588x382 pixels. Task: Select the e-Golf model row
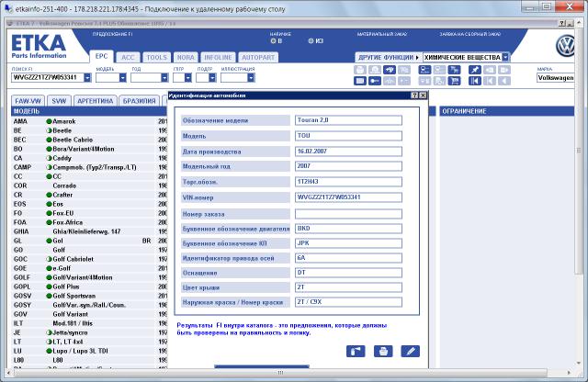pyautogui.click(x=89, y=268)
